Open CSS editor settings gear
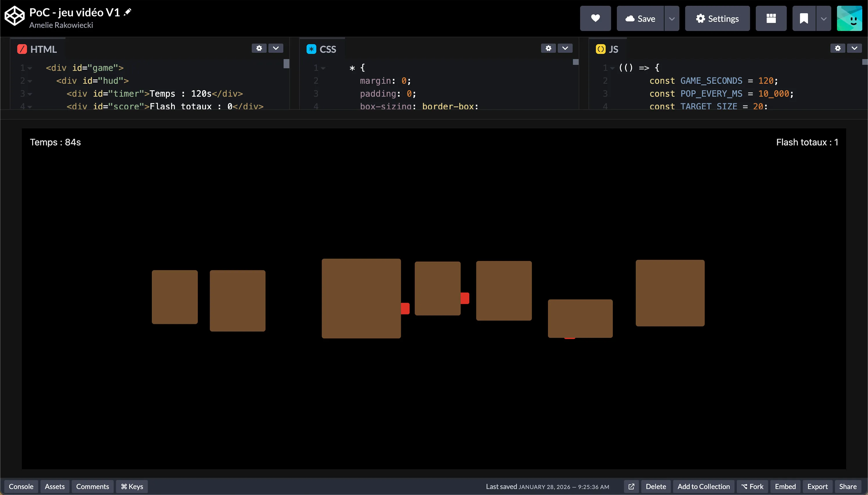The image size is (868, 495). coord(548,48)
